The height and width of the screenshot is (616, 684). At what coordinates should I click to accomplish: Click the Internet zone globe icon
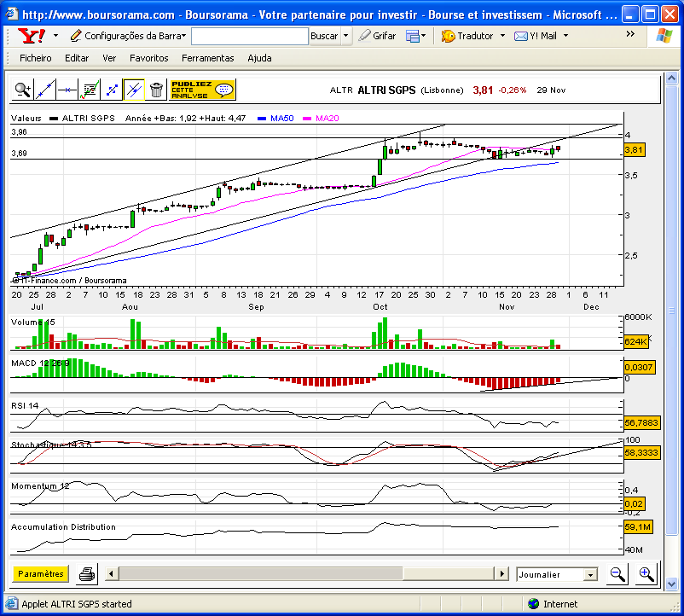(533, 604)
